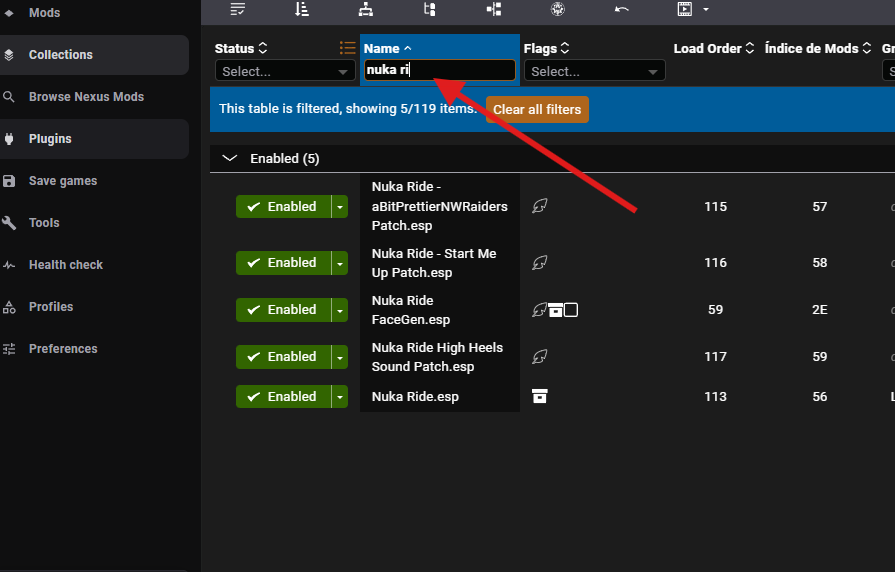Open Profiles in the sidebar
This screenshot has height=572, width=895.
[x=94, y=307]
